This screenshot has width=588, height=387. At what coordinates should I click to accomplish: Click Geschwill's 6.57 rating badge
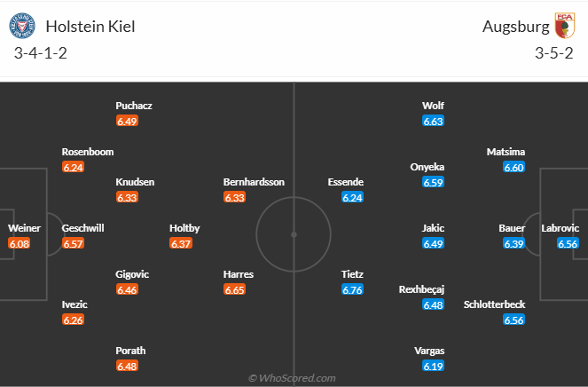click(x=74, y=243)
